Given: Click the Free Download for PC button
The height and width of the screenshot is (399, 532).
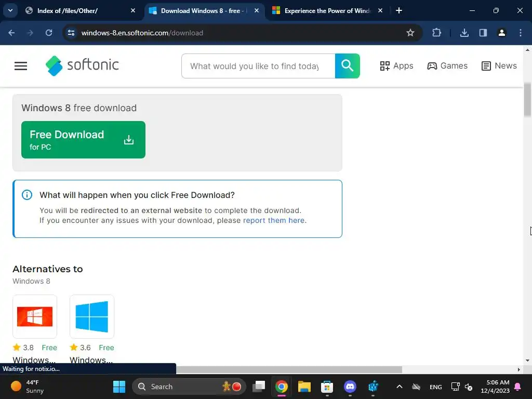Looking at the screenshot, I should [x=83, y=140].
